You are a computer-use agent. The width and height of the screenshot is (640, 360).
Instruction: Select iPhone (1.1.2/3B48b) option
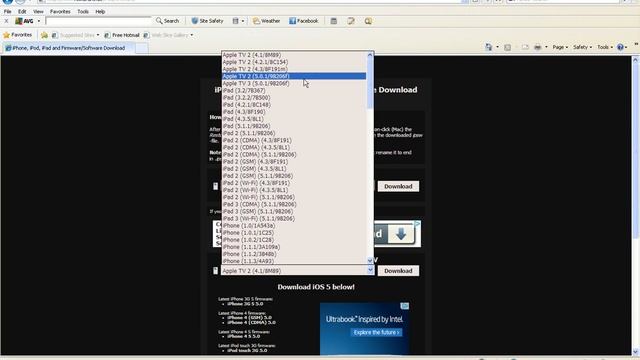coord(294,254)
